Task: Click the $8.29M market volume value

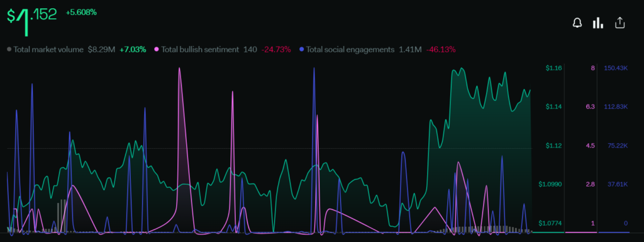Action: pos(101,49)
